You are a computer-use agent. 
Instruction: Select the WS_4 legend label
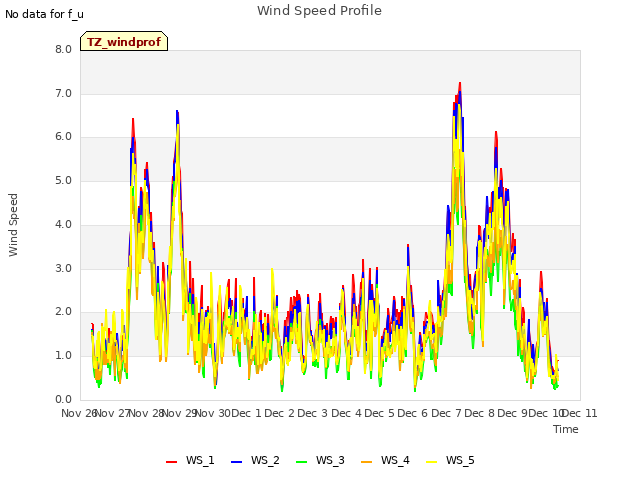pyautogui.click(x=395, y=460)
